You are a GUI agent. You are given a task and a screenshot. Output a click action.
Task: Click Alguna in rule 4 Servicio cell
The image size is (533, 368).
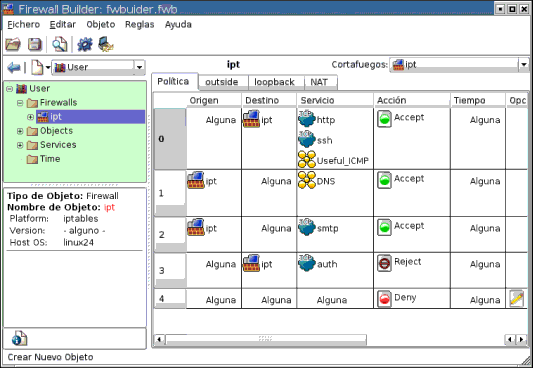pyautogui.click(x=332, y=300)
